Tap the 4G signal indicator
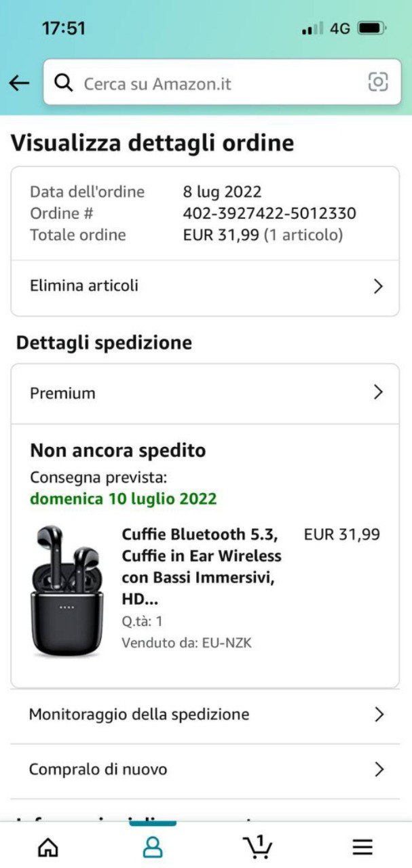 [339, 28]
